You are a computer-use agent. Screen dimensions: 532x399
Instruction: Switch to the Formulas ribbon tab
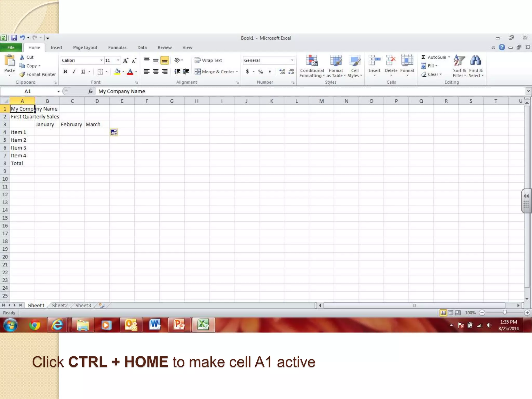pos(117,48)
